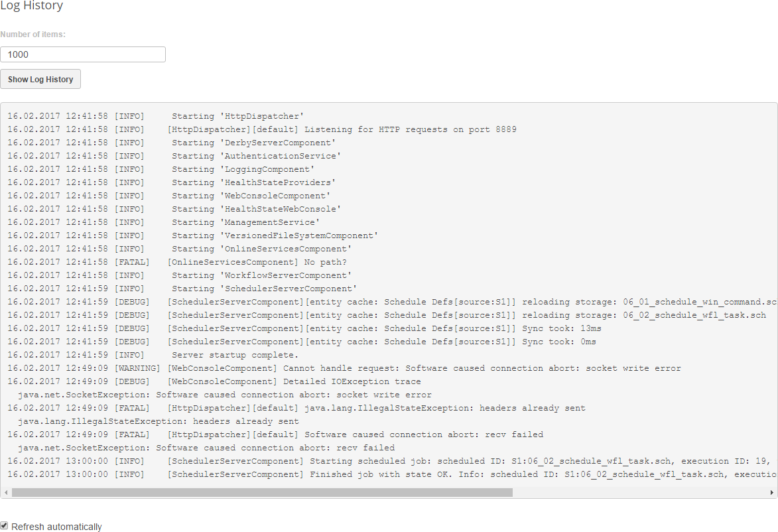Click the Number of items input field
The width and height of the screenshot is (778, 532).
pyautogui.click(x=83, y=54)
